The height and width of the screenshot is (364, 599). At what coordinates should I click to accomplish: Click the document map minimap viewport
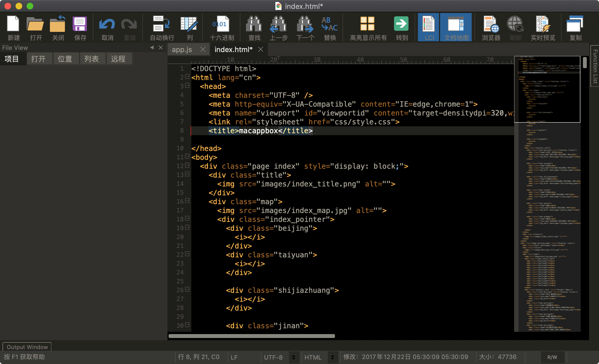[x=547, y=89]
